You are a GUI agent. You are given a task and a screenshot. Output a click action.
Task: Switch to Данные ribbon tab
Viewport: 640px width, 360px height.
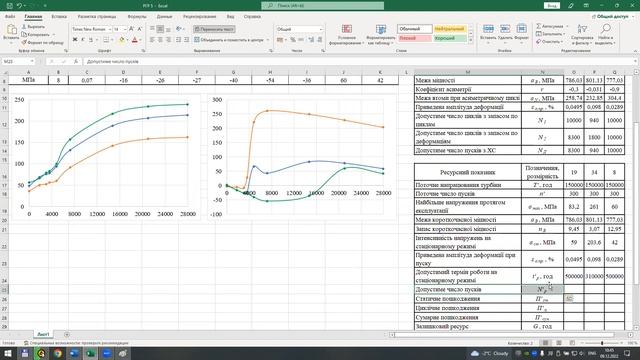click(164, 17)
